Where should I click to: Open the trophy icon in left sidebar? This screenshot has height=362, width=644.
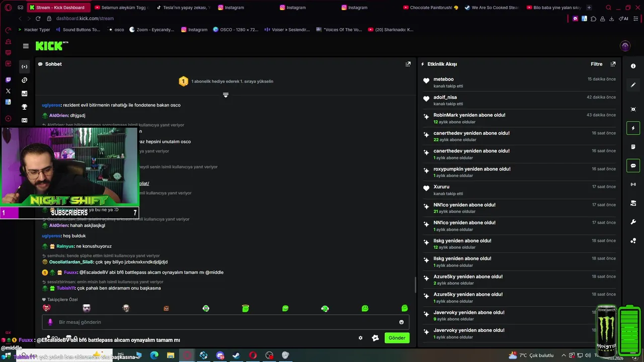click(x=24, y=107)
